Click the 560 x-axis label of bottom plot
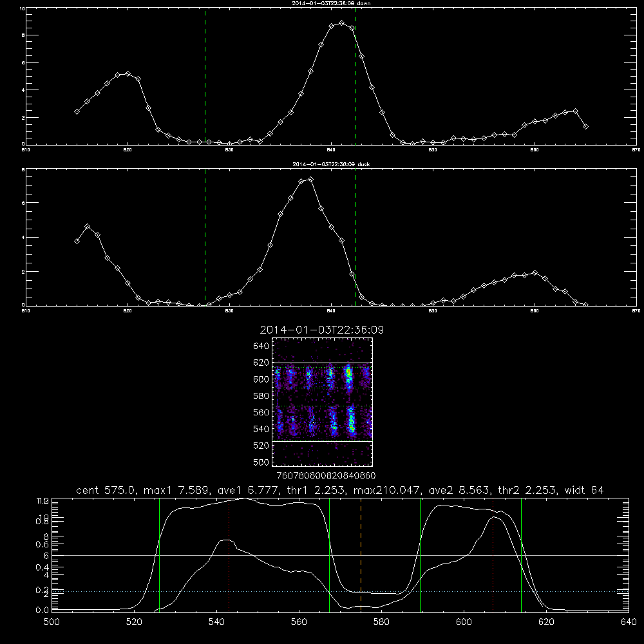 click(299, 622)
